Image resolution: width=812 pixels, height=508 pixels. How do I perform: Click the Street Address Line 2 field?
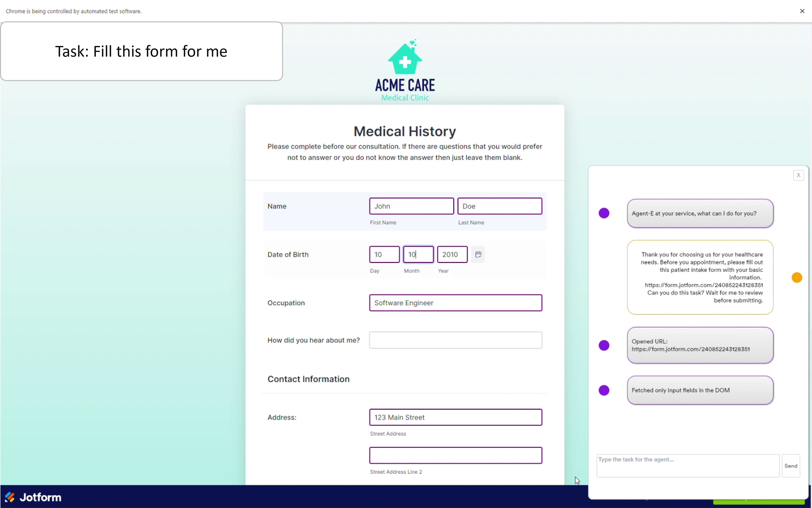[x=455, y=455]
